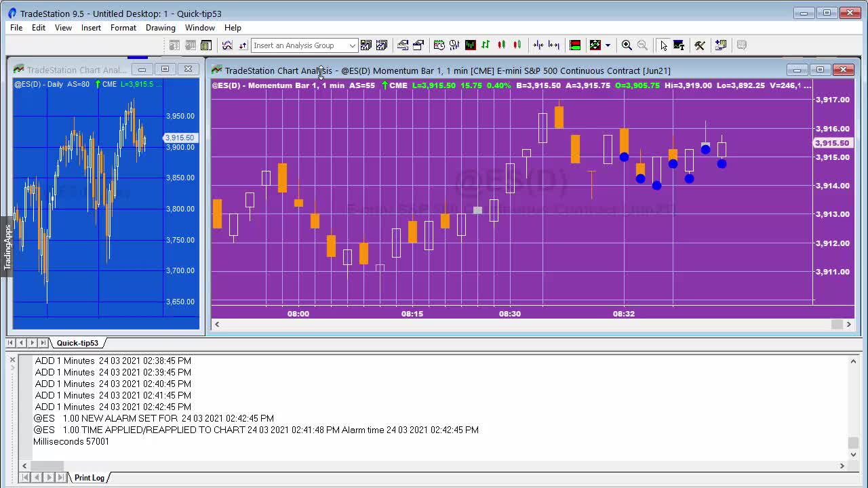Open the Drawing menu
Image resolution: width=868 pixels, height=488 pixels.
click(x=160, y=28)
